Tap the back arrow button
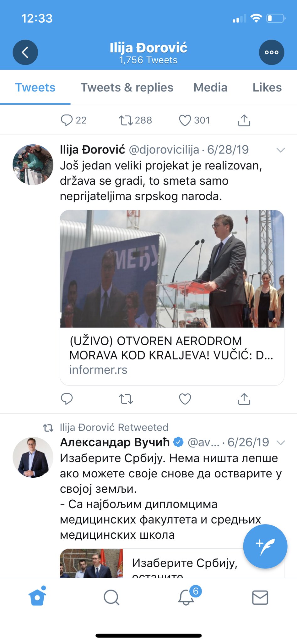The height and width of the screenshot is (644, 297). [x=25, y=52]
